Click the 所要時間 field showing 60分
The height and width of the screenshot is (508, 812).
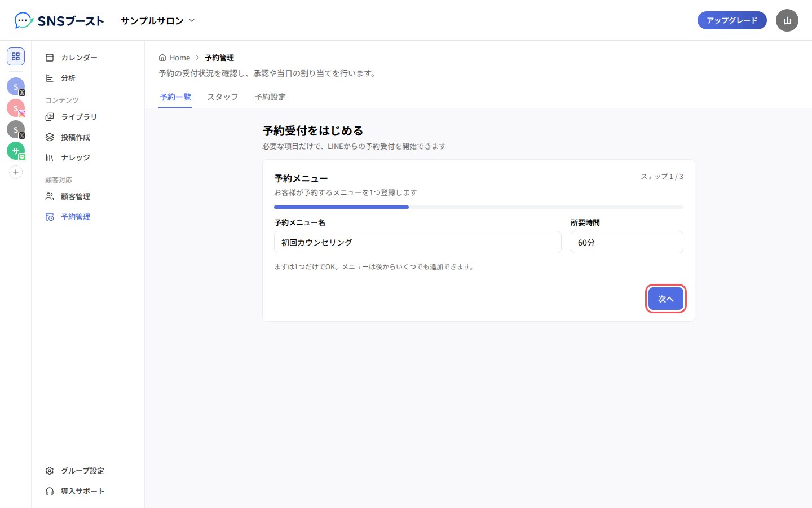tap(627, 242)
